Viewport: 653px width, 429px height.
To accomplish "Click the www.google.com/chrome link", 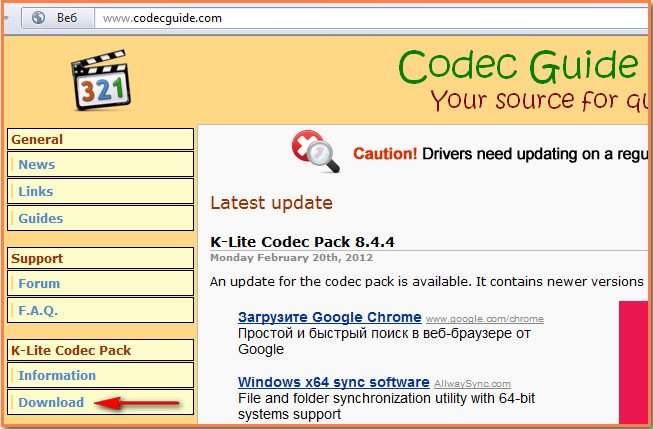I will [x=485, y=319].
